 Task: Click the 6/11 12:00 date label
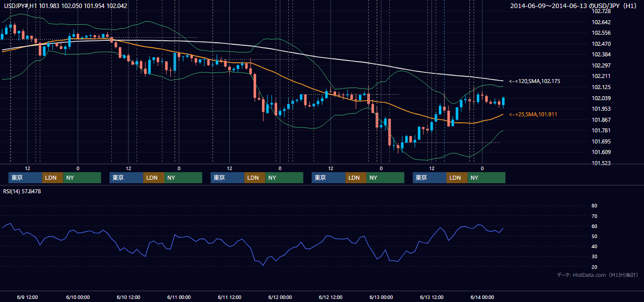click(x=230, y=297)
